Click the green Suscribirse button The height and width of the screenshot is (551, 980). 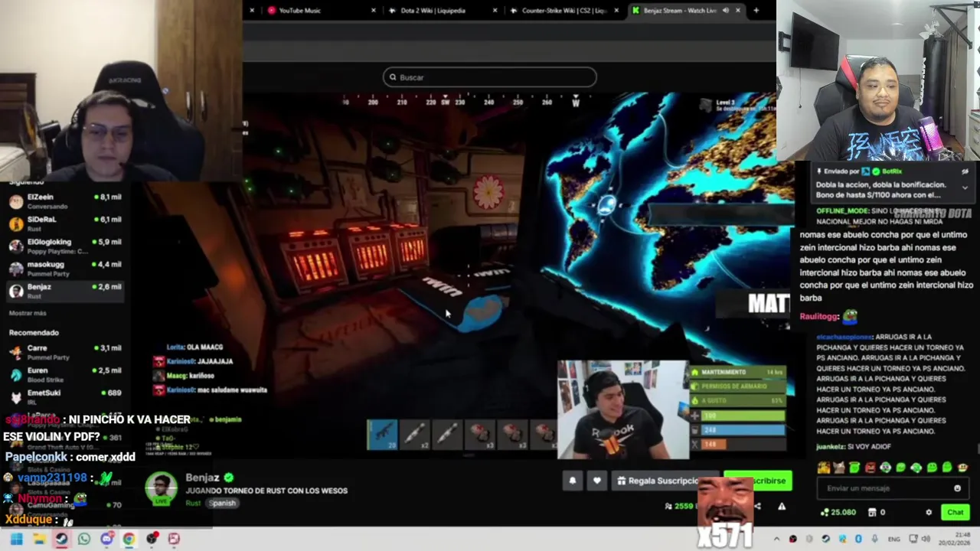point(759,481)
